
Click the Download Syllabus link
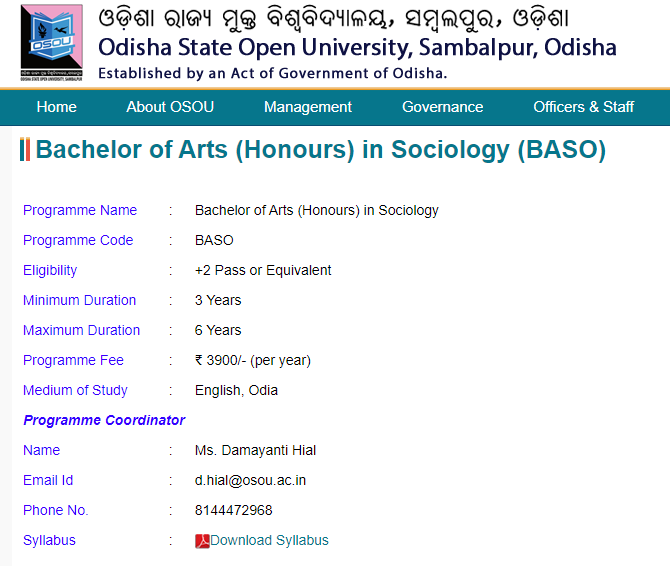pyautogui.click(x=269, y=540)
